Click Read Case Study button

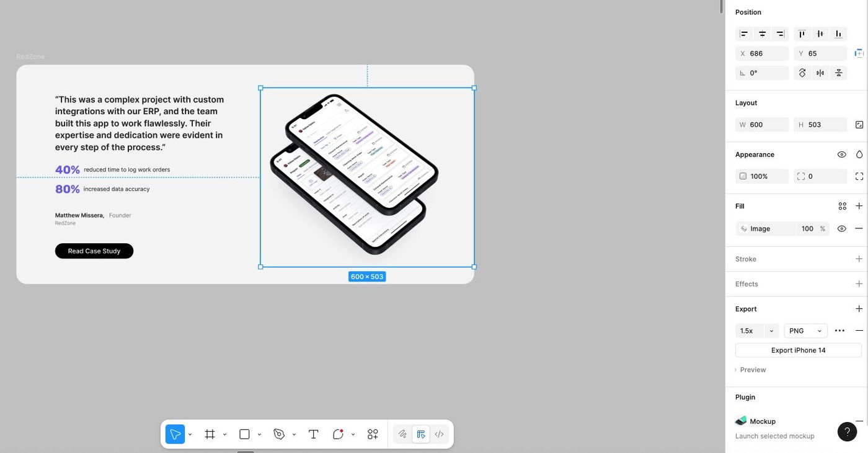coord(94,251)
